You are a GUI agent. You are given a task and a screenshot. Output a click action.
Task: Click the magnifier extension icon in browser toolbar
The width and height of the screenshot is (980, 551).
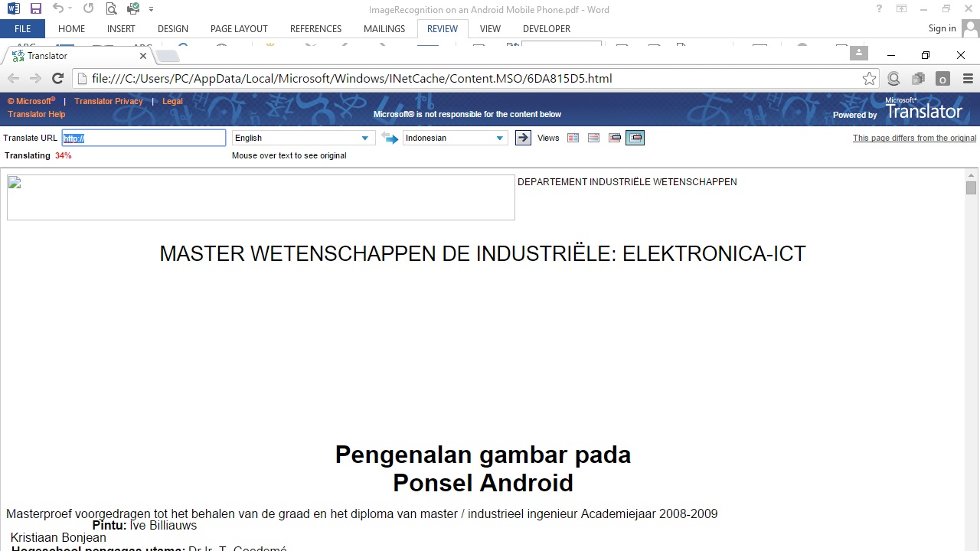click(x=893, y=78)
